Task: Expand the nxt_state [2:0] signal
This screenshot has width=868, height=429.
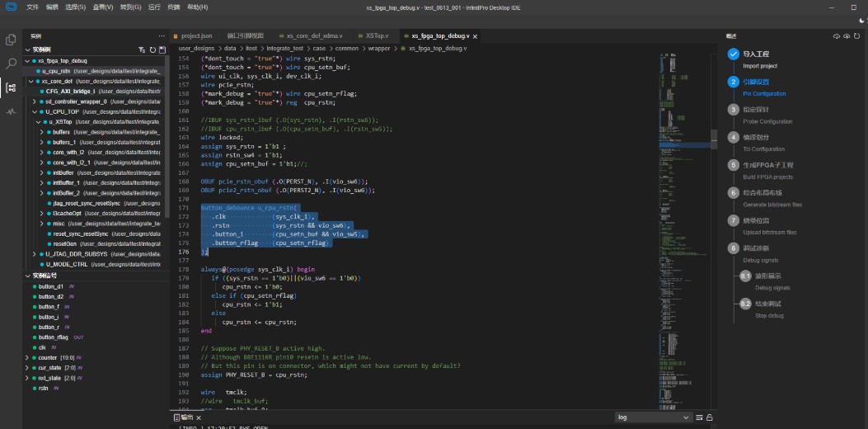Action: (27, 378)
